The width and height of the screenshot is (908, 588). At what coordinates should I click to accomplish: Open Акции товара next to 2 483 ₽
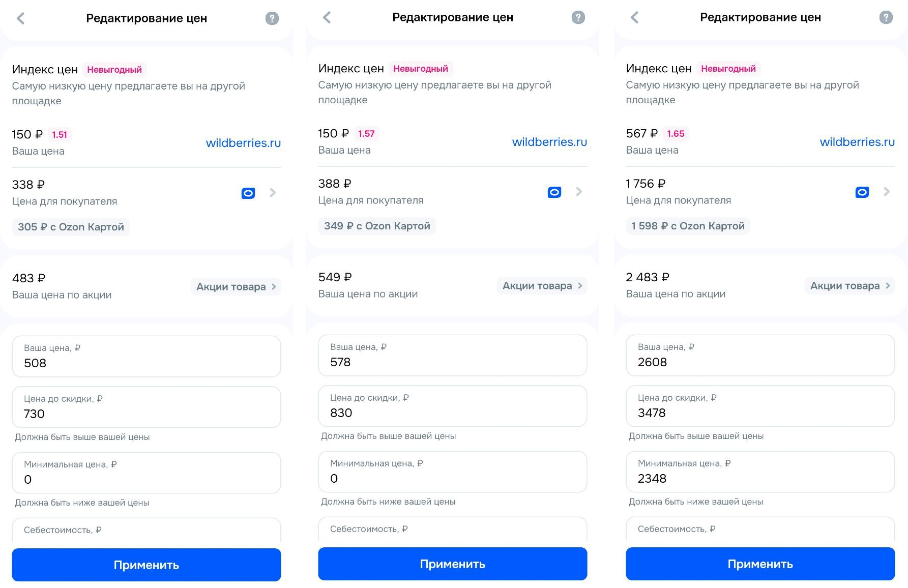(850, 286)
